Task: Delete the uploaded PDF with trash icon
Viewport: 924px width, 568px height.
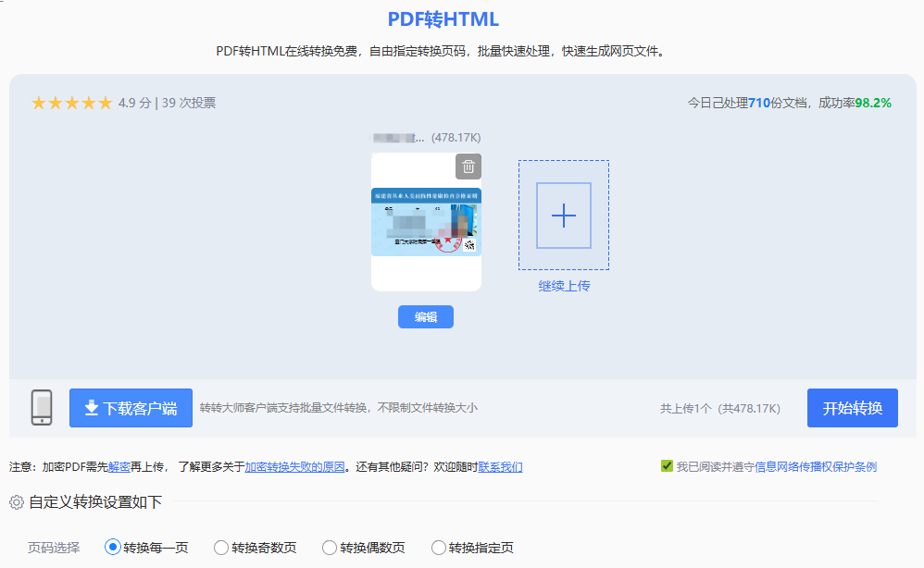Action: click(x=468, y=167)
